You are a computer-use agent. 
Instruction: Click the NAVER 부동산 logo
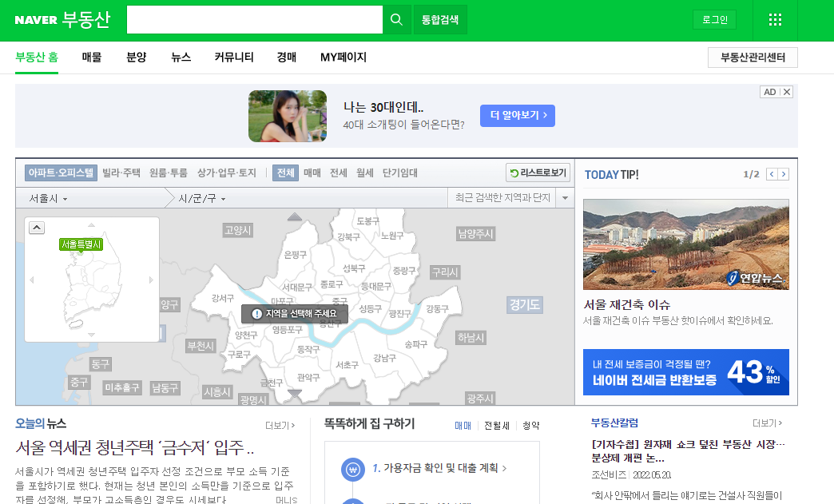tap(62, 20)
